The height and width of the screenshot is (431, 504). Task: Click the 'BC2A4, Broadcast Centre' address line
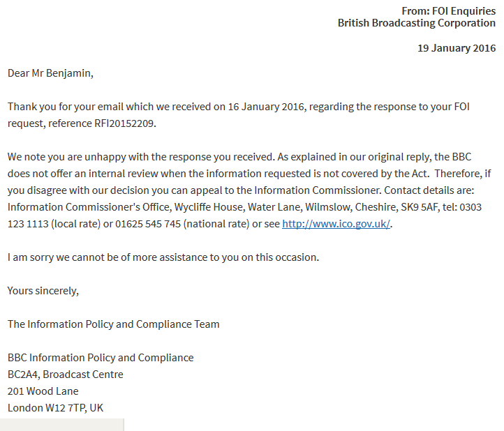pos(66,375)
